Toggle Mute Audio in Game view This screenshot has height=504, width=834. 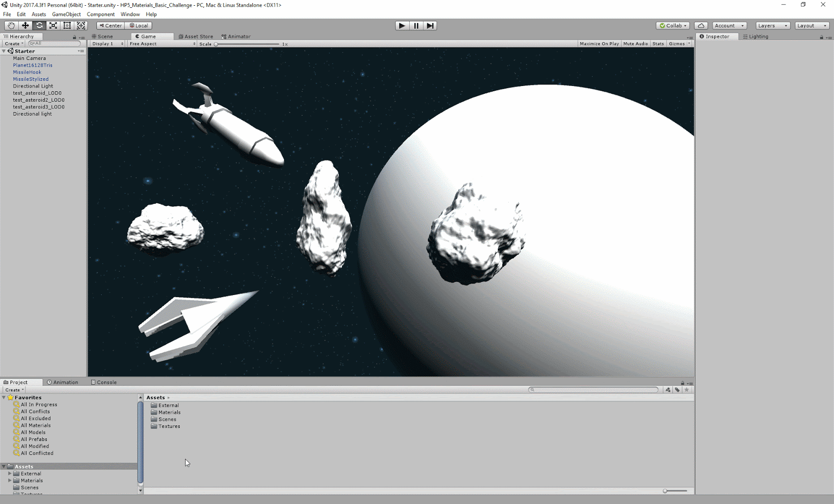(635, 44)
